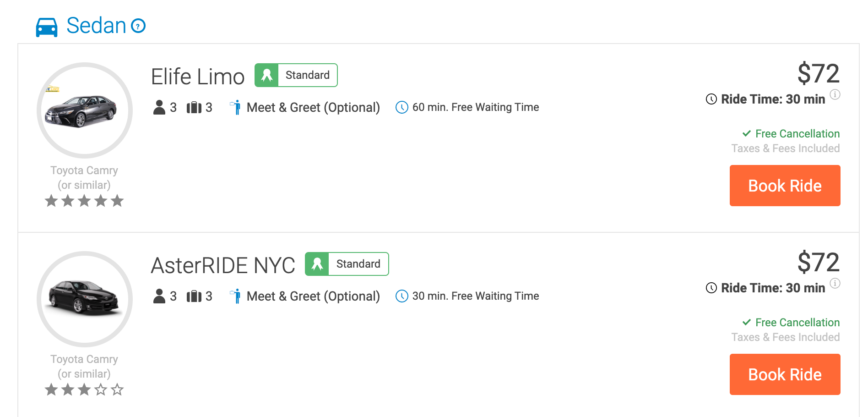The width and height of the screenshot is (868, 417).
Task: Book Ride with AsterRIDE NYC
Action: coord(785,374)
